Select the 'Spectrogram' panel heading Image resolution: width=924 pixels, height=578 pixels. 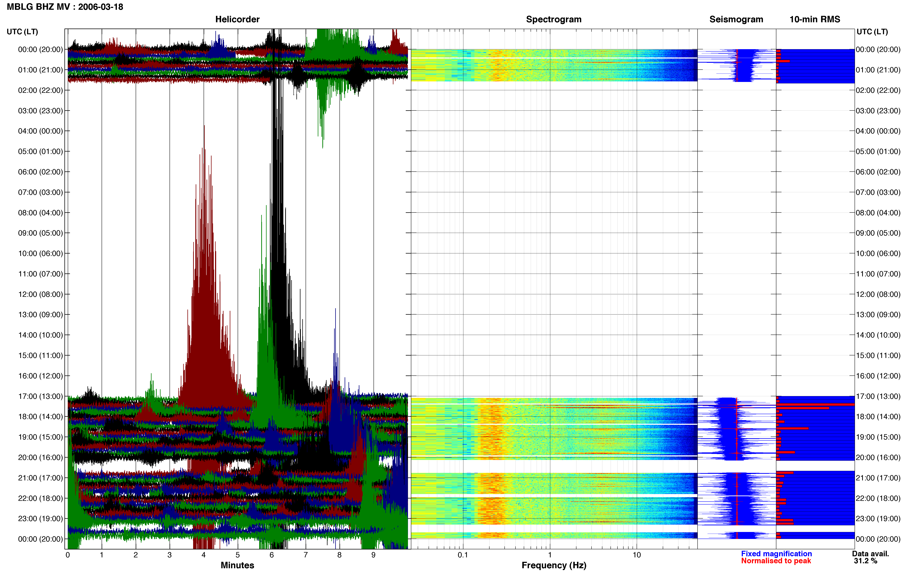[554, 19]
